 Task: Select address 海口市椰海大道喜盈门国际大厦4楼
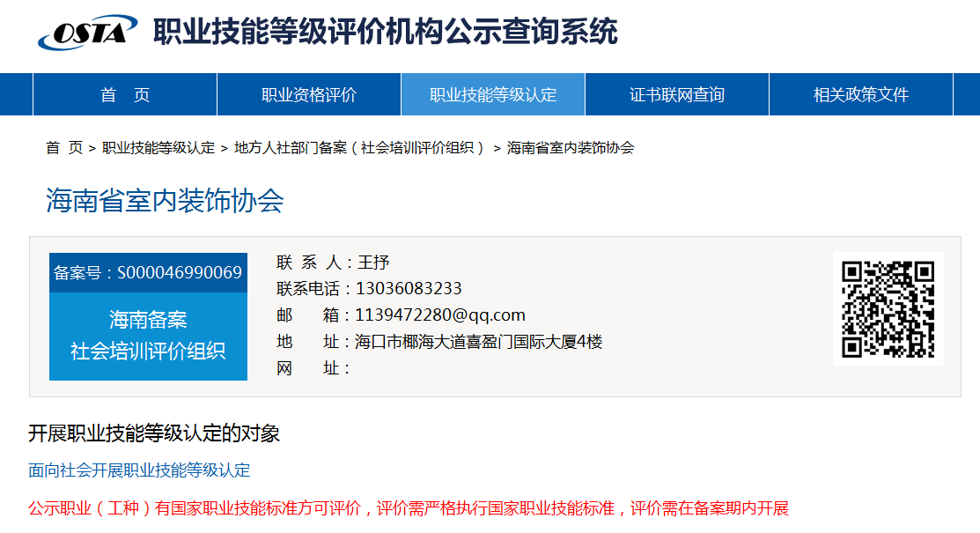click(x=479, y=342)
